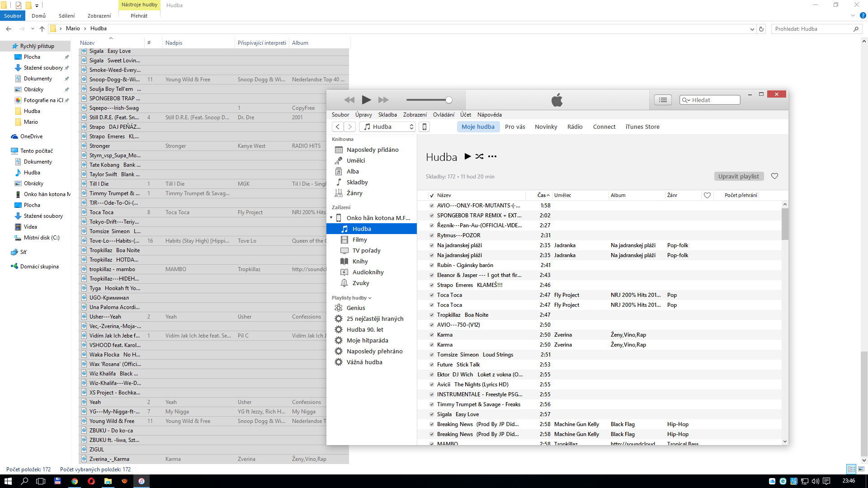Click the phone device icon button

(424, 127)
